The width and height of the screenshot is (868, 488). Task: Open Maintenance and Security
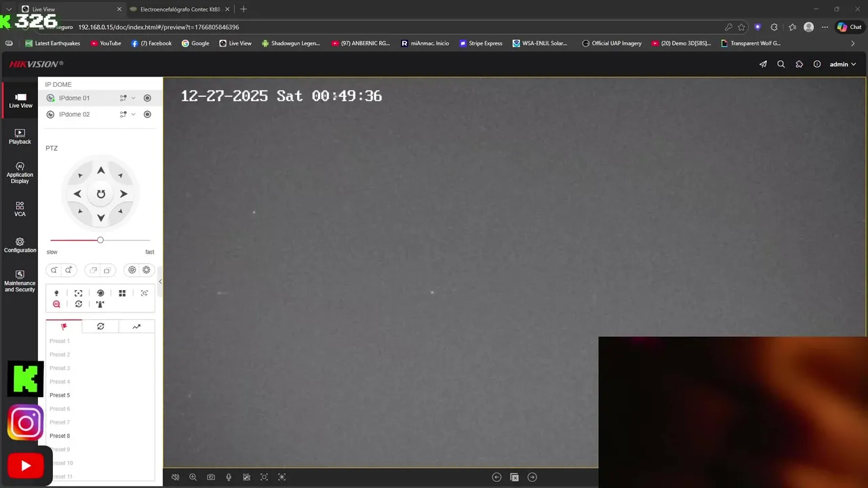20,282
